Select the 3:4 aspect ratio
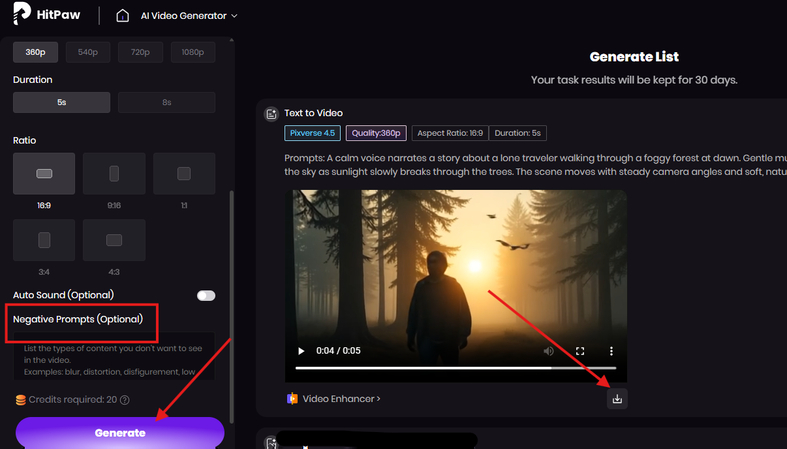This screenshot has width=787, height=449. click(44, 240)
